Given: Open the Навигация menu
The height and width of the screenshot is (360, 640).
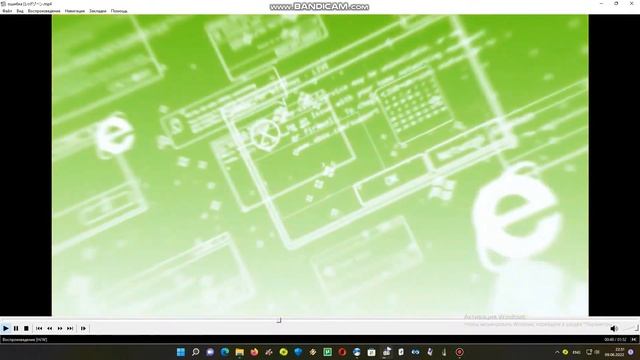Looking at the screenshot, I should [75, 11].
